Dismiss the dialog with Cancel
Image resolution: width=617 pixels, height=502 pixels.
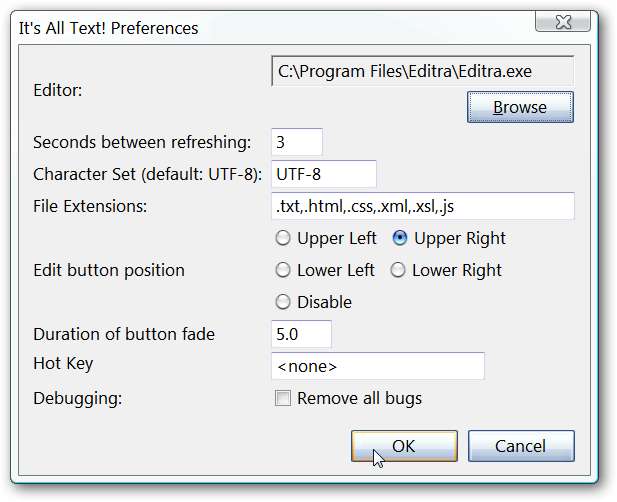pos(521,446)
